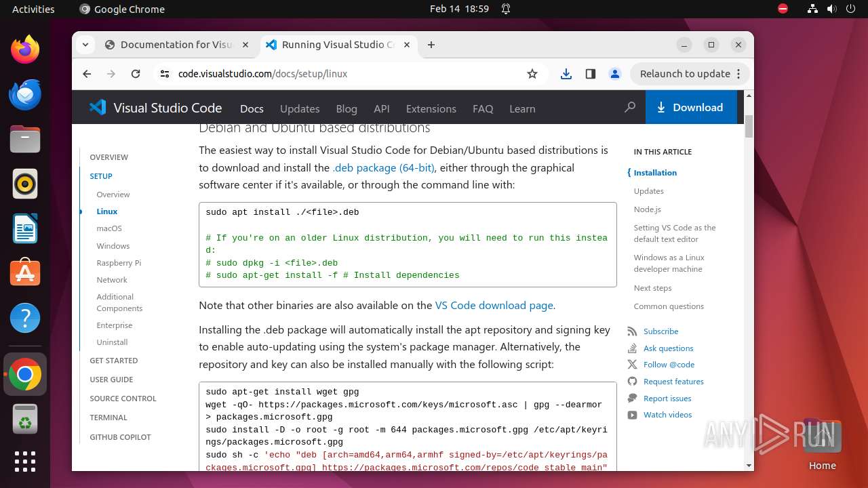Reload the page with Chrome's refresh icon
868x488 pixels.
pos(136,74)
